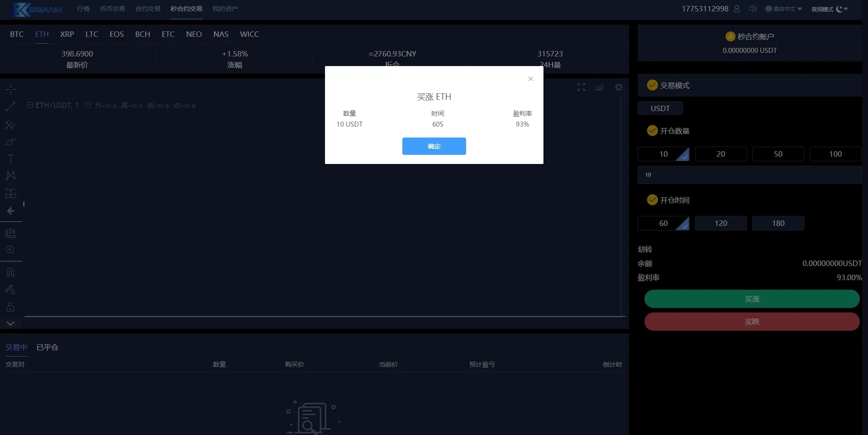Select 20 as the open position amount
Image resolution: width=868 pixels, height=435 pixels.
(x=721, y=154)
